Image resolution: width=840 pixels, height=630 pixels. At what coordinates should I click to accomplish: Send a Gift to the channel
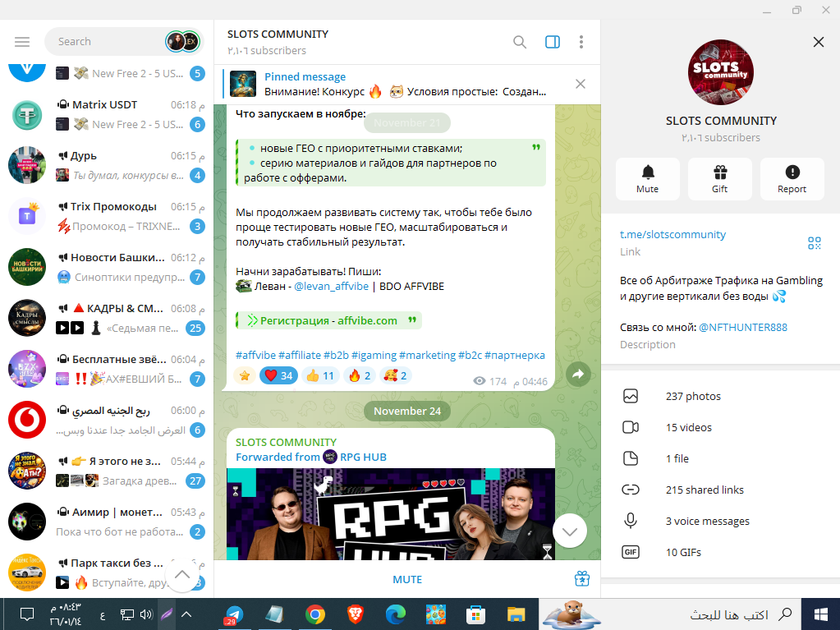tap(720, 179)
